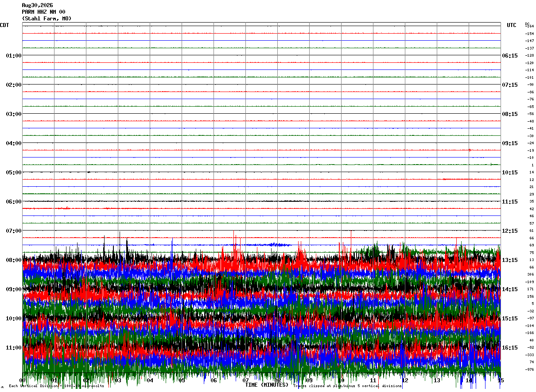This screenshot has height=392, width=536.
Task: Click minute 00 at the axis start
Action: (23, 380)
